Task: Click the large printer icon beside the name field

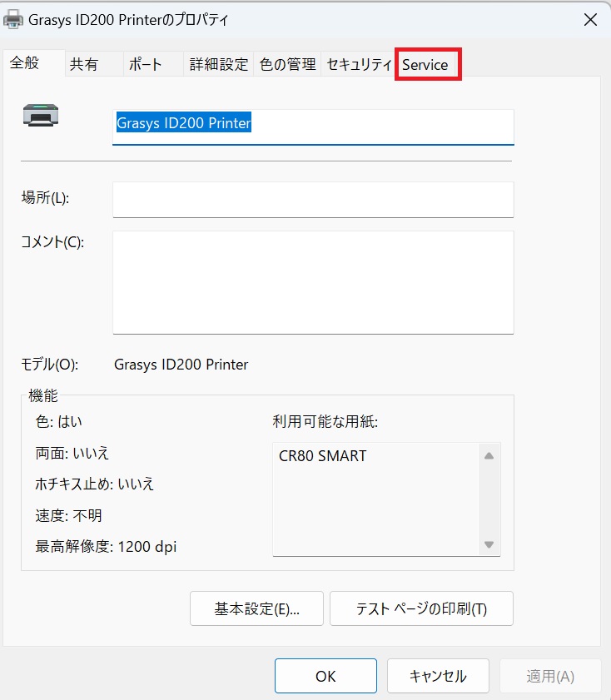Action: tap(41, 115)
